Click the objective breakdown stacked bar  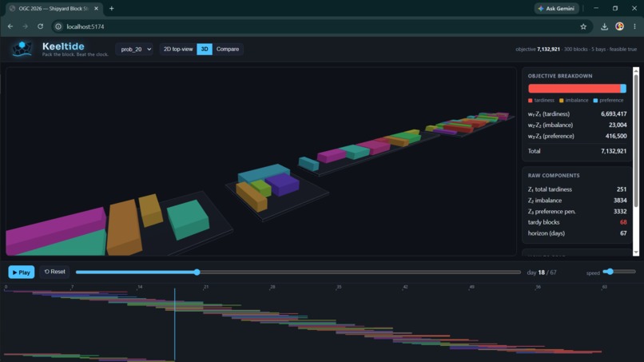(577, 89)
